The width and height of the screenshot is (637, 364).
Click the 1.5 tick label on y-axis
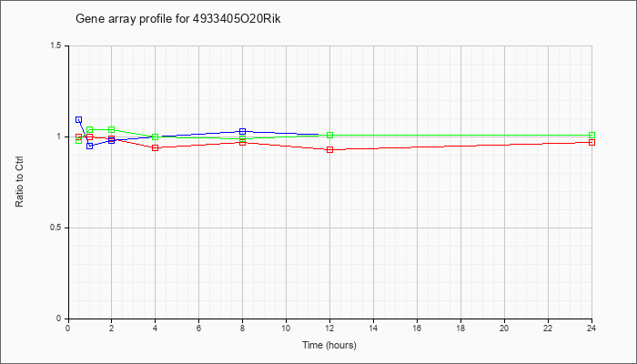tap(56, 45)
